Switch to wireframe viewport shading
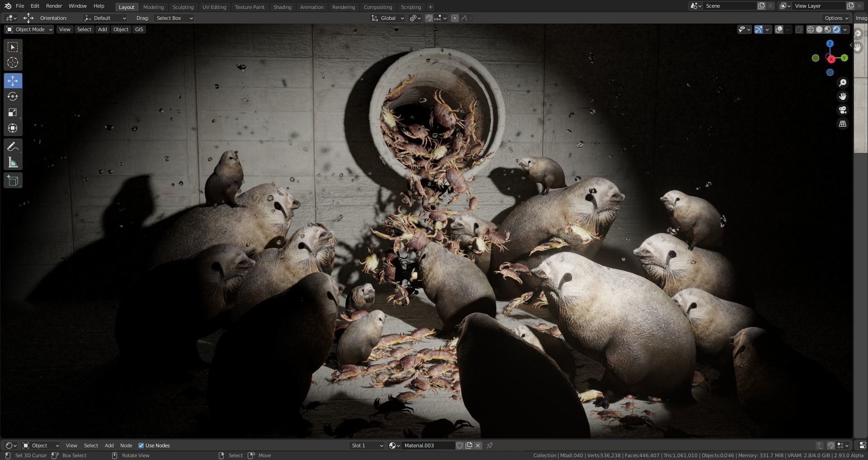 [811, 29]
